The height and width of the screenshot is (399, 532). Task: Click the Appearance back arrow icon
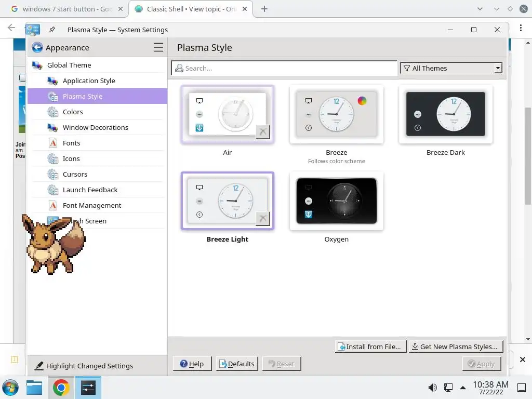pos(37,47)
